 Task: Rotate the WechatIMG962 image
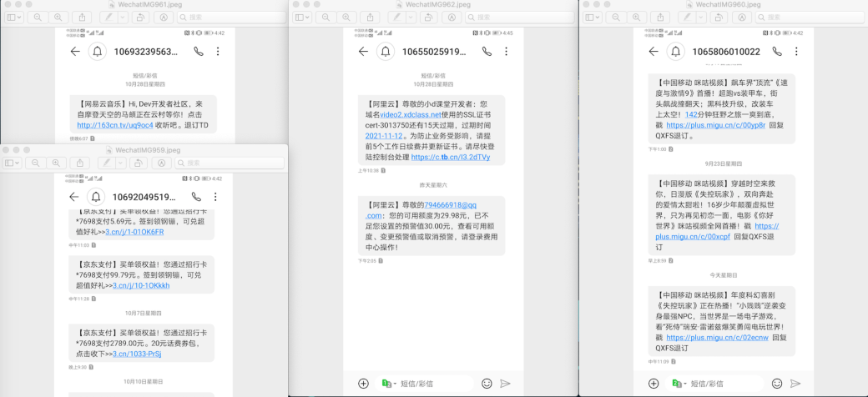pos(428,18)
